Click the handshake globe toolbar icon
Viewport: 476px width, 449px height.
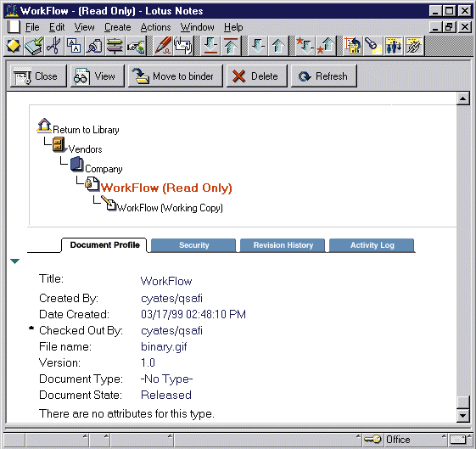click(x=136, y=46)
